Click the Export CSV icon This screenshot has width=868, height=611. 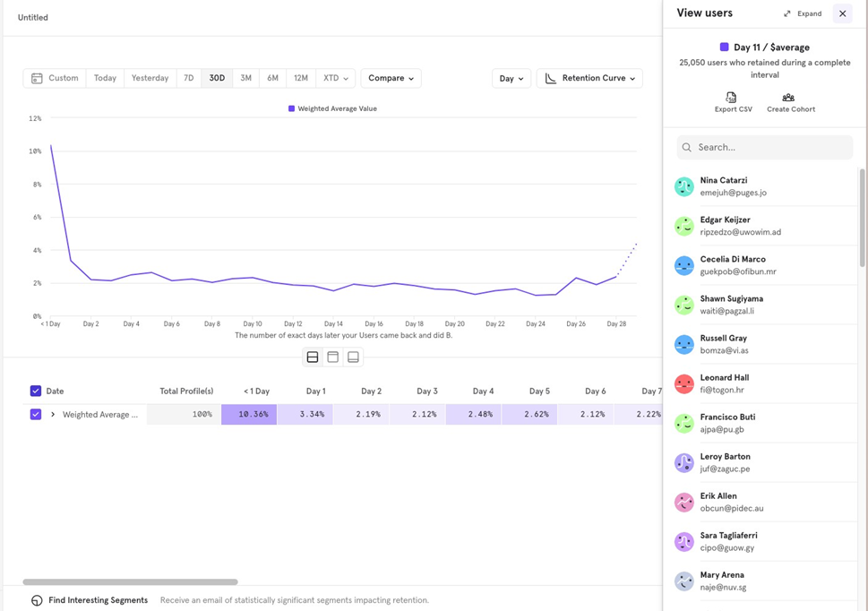pos(732,97)
